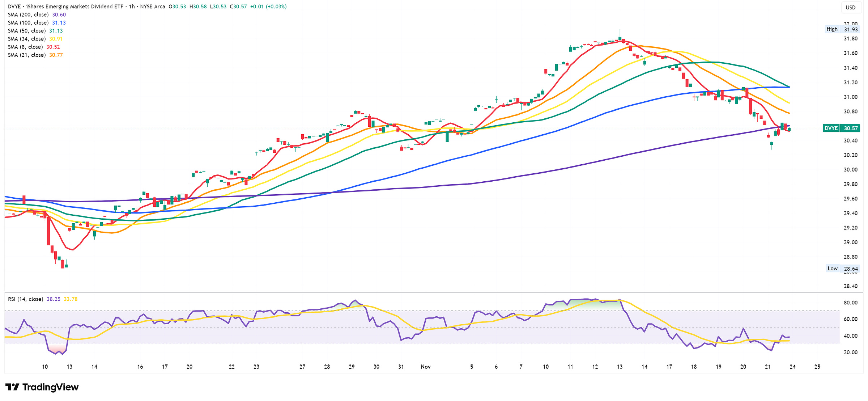
Task: Click the SMA (21, close) indicator label
Action: tap(27, 55)
